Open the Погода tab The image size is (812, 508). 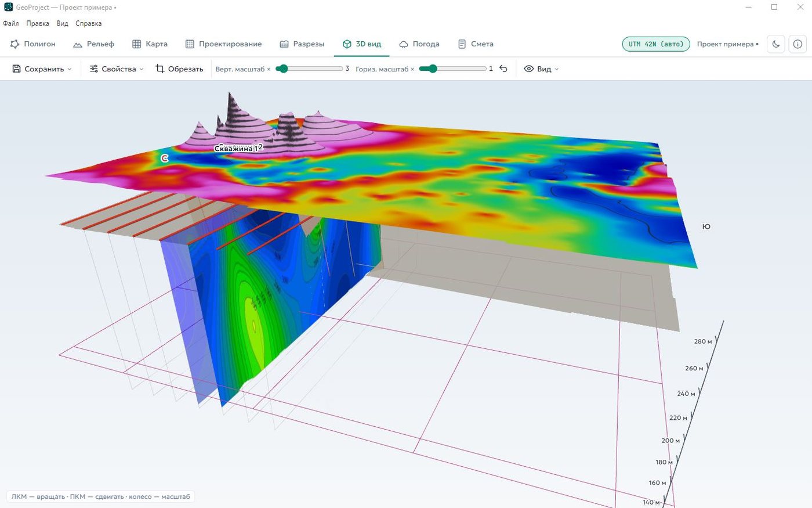click(419, 44)
